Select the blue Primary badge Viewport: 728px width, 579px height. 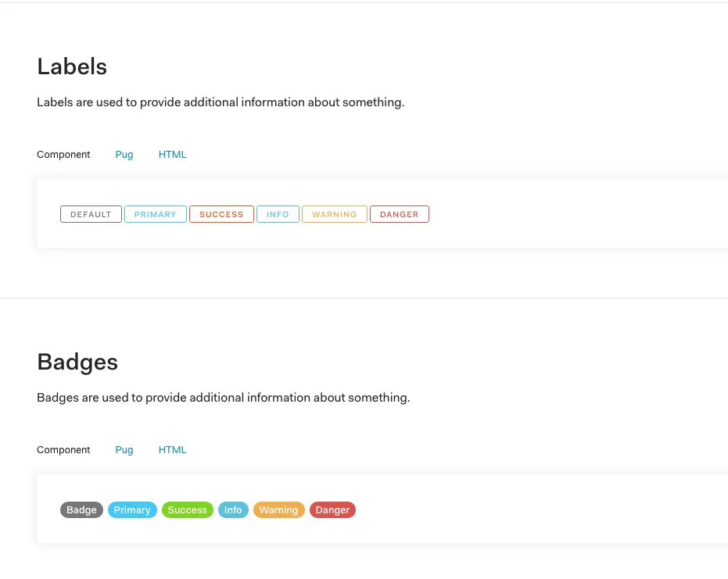pyautogui.click(x=132, y=509)
